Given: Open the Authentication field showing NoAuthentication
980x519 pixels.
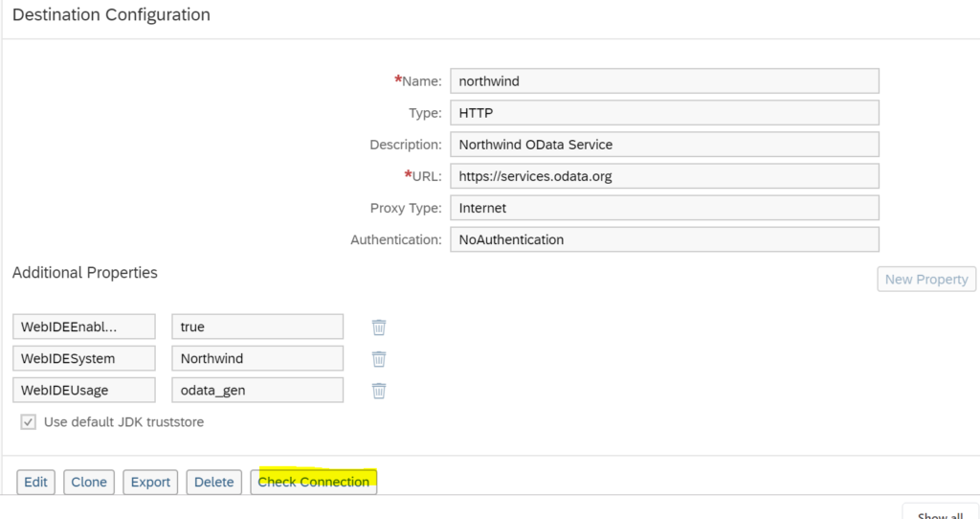Looking at the screenshot, I should (x=664, y=240).
